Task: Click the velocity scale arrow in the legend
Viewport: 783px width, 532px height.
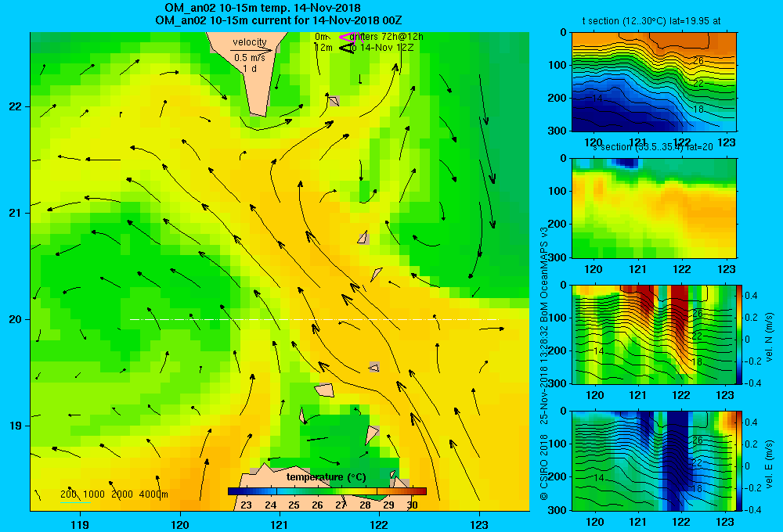Action: 251,50
